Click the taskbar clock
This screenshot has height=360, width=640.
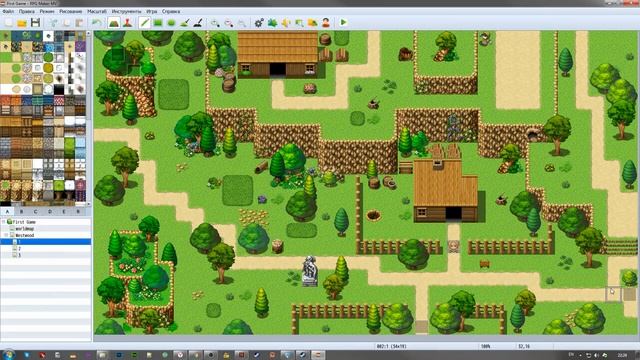click(x=622, y=356)
